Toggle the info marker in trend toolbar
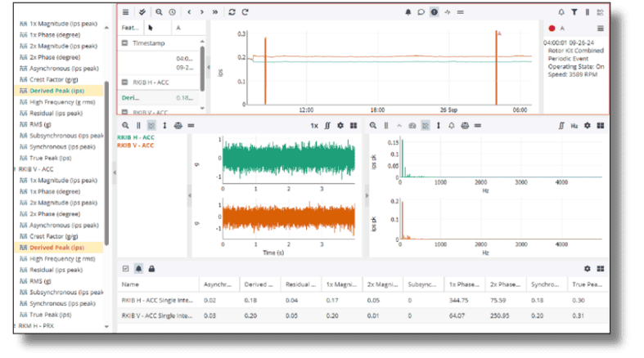 (434, 12)
